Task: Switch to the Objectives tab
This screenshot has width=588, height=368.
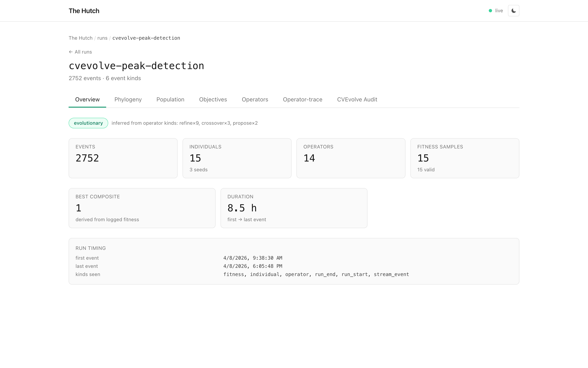Action: point(213,100)
